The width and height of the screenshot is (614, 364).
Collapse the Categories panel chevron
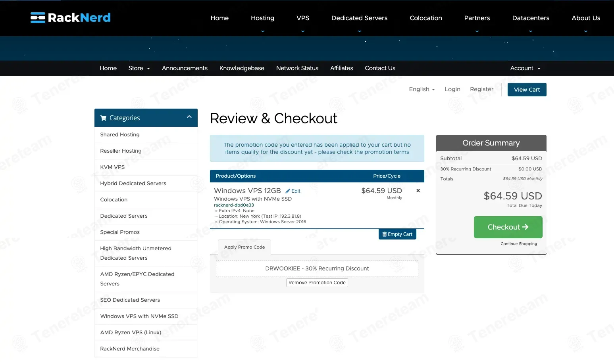pos(189,117)
